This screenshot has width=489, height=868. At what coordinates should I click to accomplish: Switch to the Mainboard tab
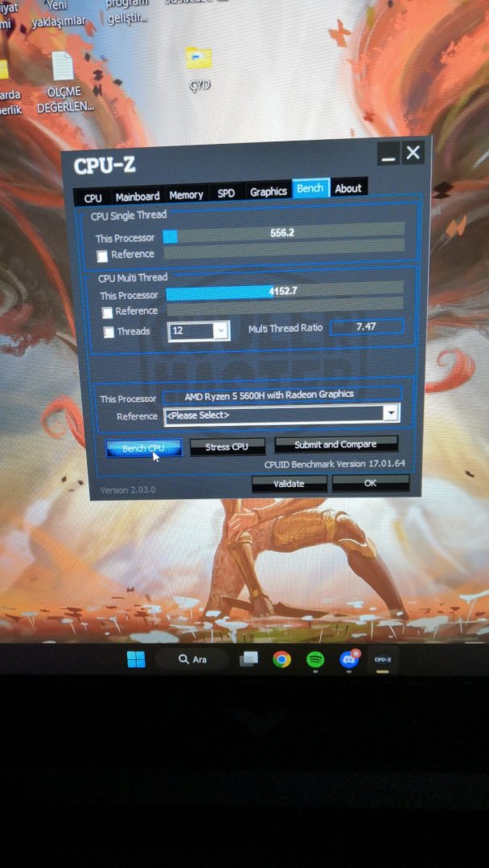[x=137, y=196]
